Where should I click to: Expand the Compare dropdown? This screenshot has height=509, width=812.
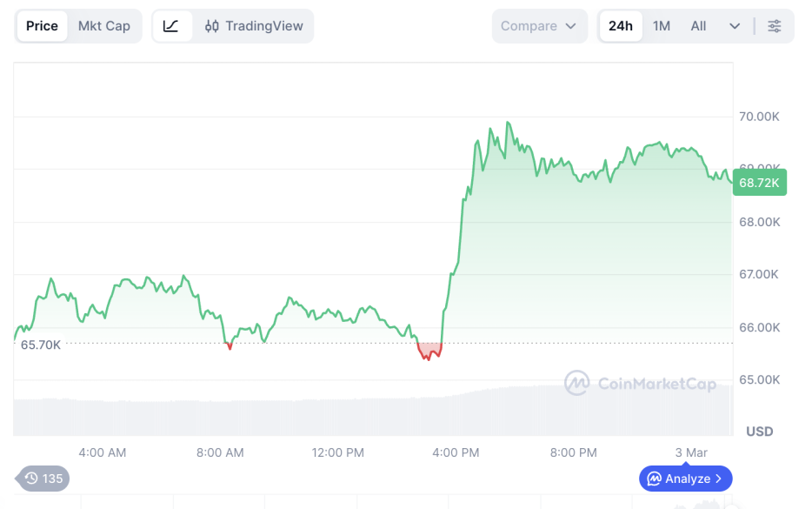click(539, 26)
